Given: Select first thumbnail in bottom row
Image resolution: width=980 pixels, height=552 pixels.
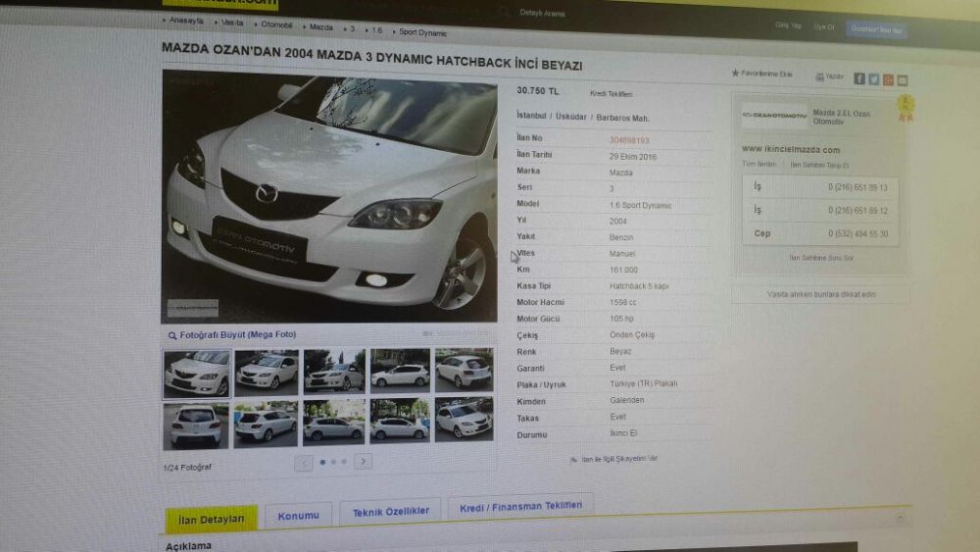Looking at the screenshot, I should point(196,427).
